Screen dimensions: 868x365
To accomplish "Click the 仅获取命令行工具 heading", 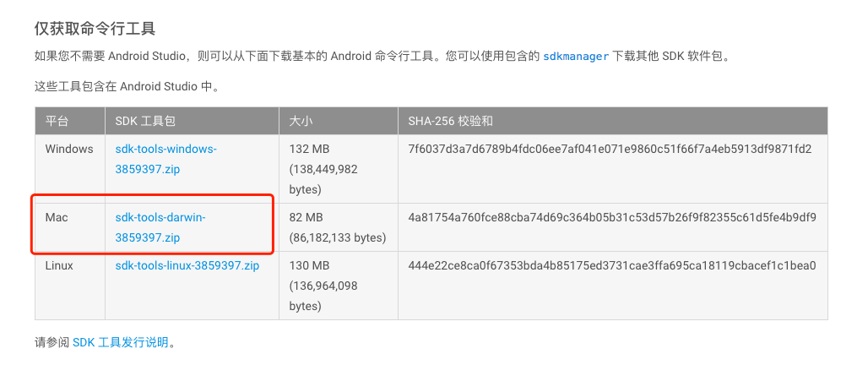I will pyautogui.click(x=95, y=28).
